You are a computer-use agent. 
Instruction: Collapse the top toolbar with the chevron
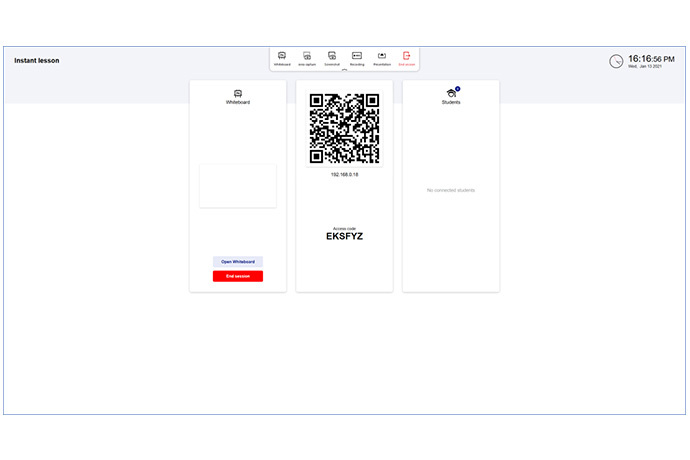tap(345, 70)
